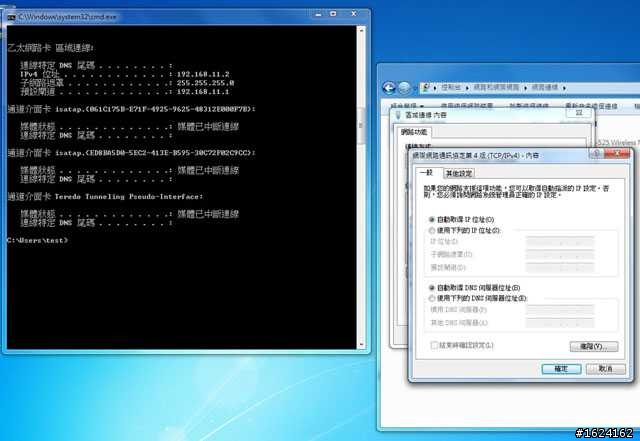Minimize the cmd.exe window

pos(319,14)
